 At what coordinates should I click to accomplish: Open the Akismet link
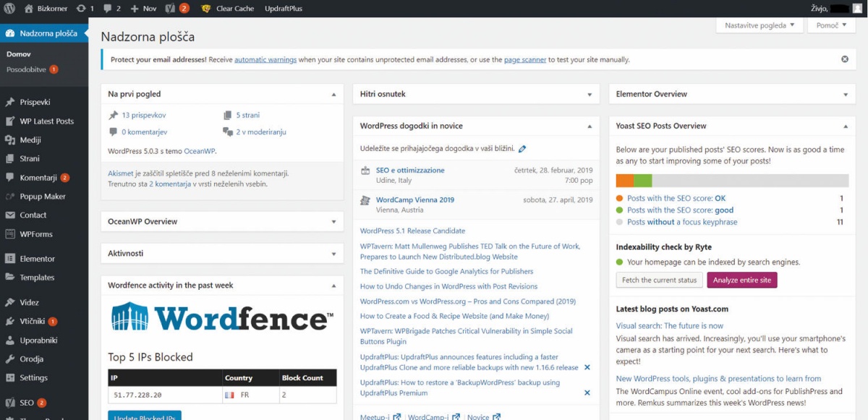(120, 173)
